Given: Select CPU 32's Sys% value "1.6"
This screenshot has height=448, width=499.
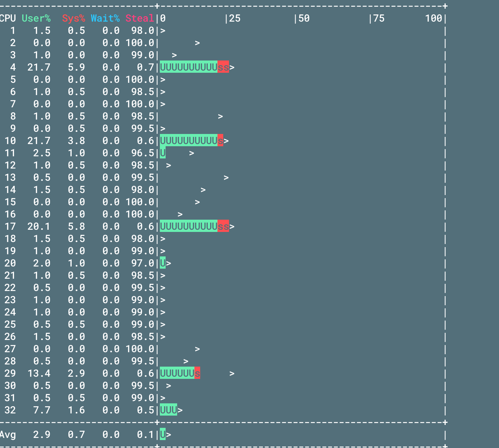Looking at the screenshot, I should (76, 410).
